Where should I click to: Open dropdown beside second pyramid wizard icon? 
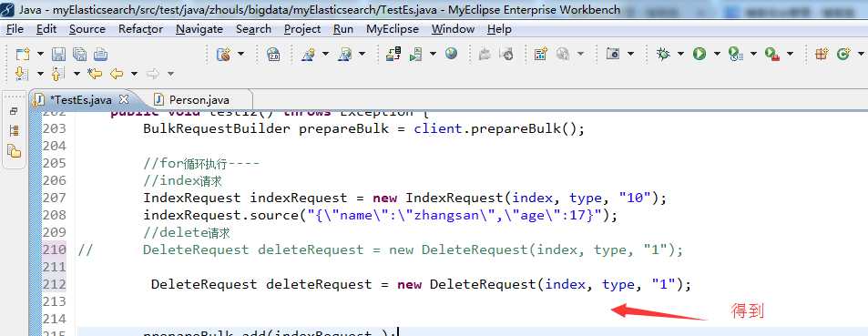[362, 54]
